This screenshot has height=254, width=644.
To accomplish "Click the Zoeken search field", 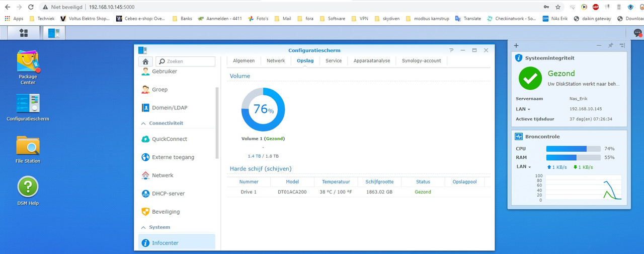I will coord(186,61).
